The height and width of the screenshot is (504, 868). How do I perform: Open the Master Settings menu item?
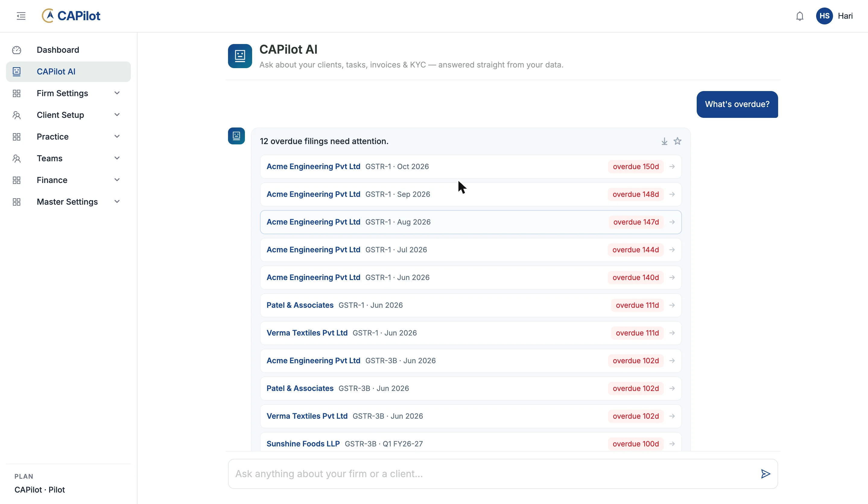pyautogui.click(x=68, y=202)
